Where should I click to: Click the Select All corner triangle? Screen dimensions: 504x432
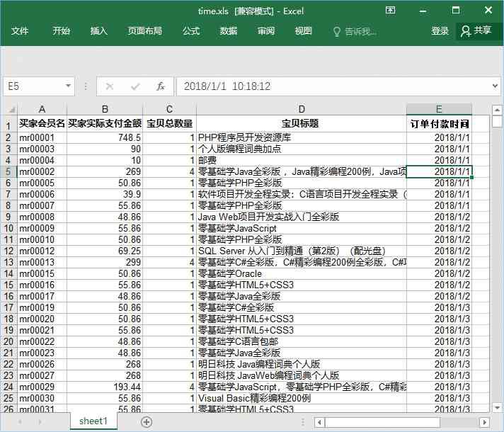tap(11, 110)
